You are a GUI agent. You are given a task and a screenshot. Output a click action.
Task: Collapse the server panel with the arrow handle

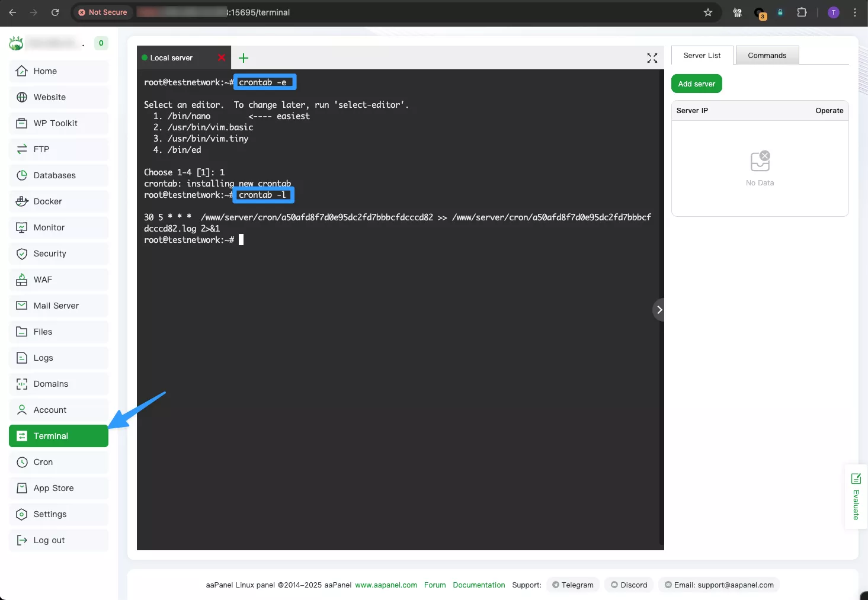[658, 310]
